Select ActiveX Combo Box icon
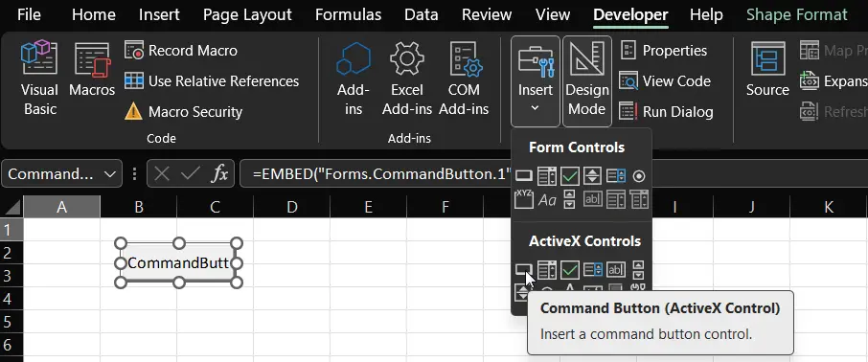Screen dimensions: 868x362 [547, 270]
